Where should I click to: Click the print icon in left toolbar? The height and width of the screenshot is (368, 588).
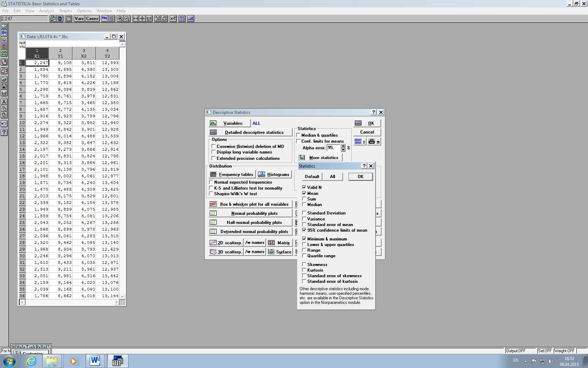coord(4,93)
